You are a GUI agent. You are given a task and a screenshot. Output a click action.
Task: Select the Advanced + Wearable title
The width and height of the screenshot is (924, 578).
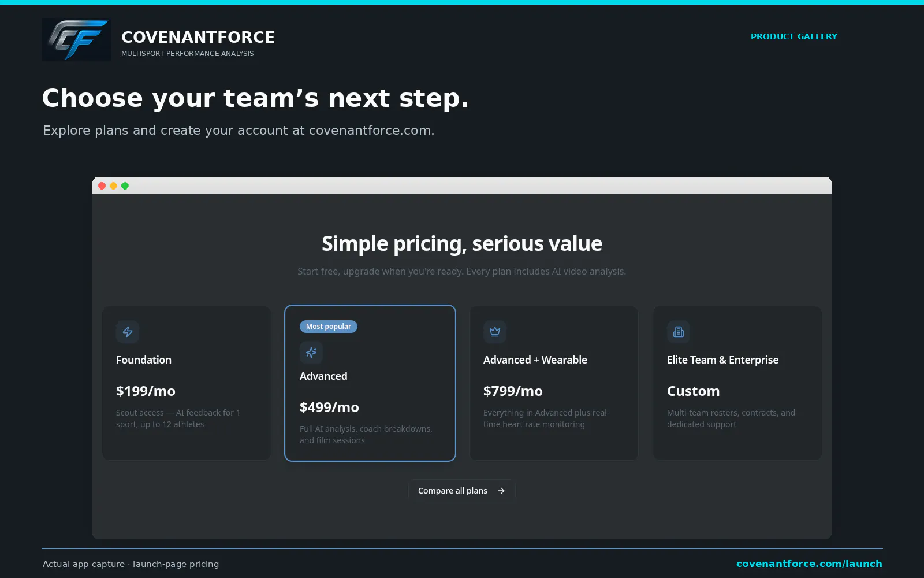coord(535,360)
